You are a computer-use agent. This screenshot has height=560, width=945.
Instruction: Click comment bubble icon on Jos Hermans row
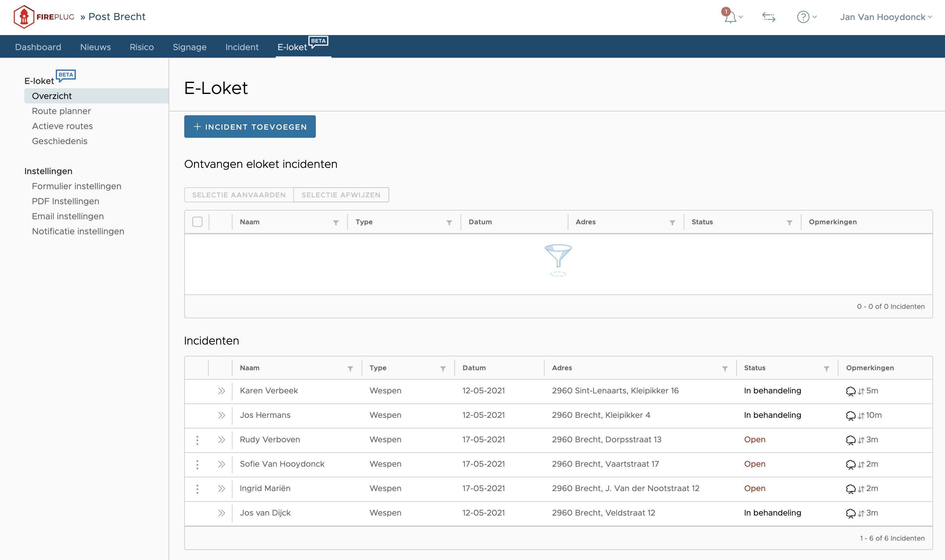click(850, 416)
